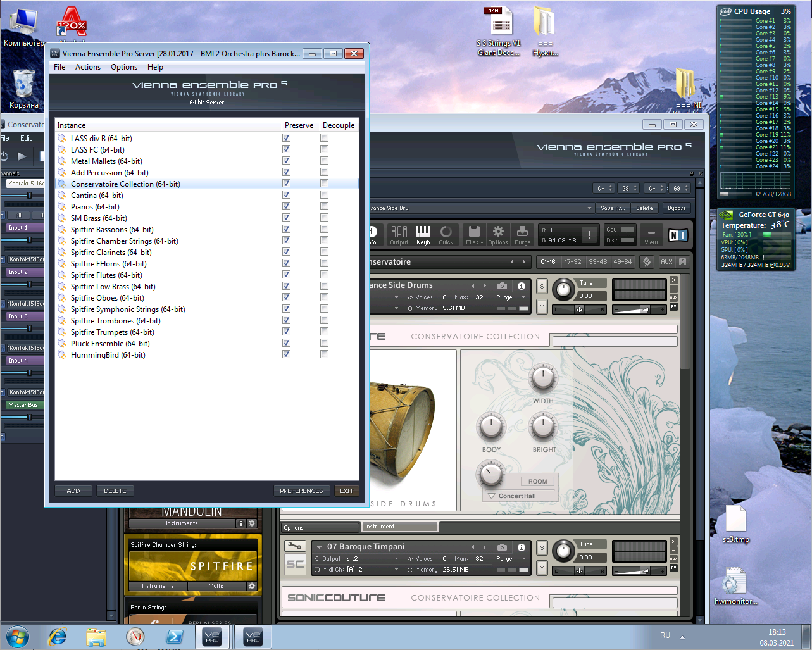812x650 pixels.
Task: Open the Baroque Timpani snapshot camera icon
Action: (x=502, y=547)
